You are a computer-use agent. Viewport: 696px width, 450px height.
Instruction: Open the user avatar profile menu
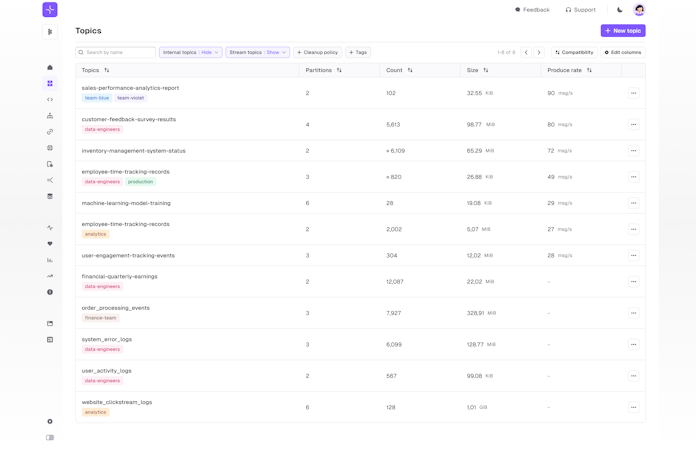639,10
